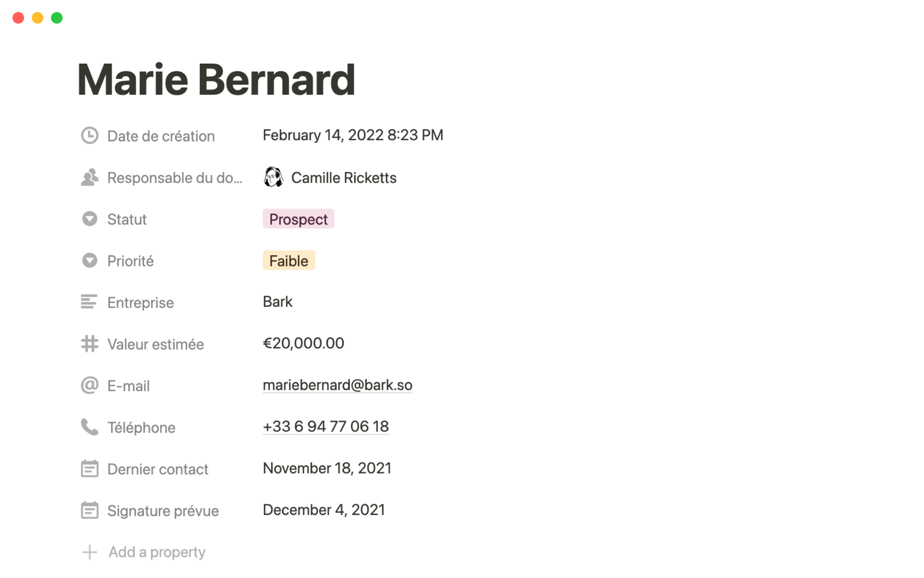Click the calendar icon beside Signature prévue
This screenshot has height=578, width=924.
pos(90,510)
